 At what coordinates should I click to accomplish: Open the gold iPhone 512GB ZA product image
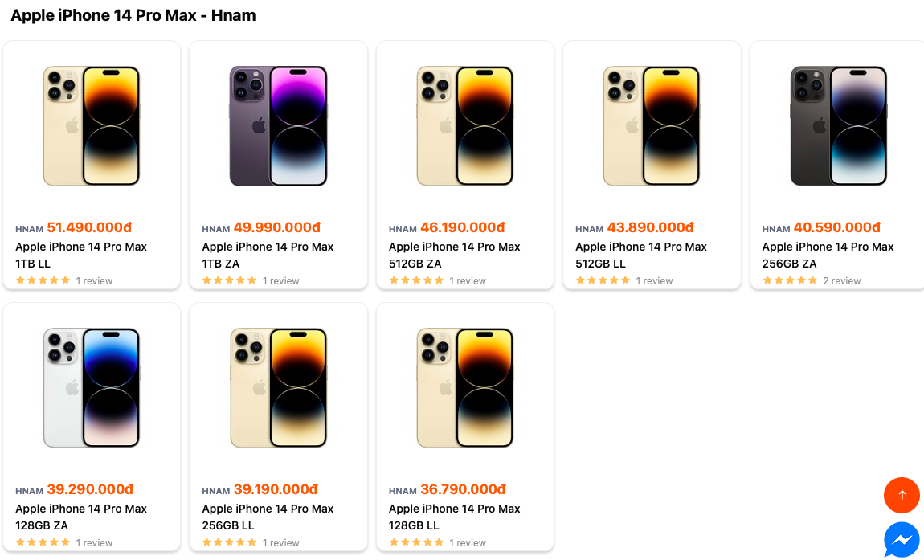(464, 126)
